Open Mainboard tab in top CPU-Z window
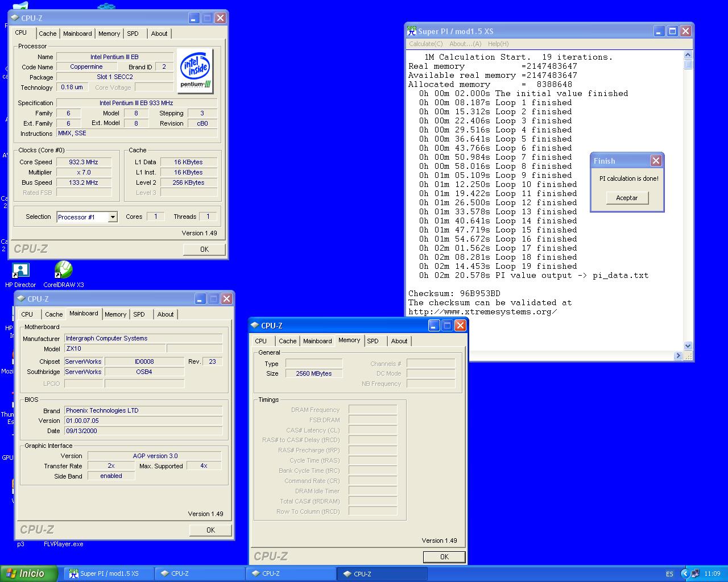 click(77, 34)
